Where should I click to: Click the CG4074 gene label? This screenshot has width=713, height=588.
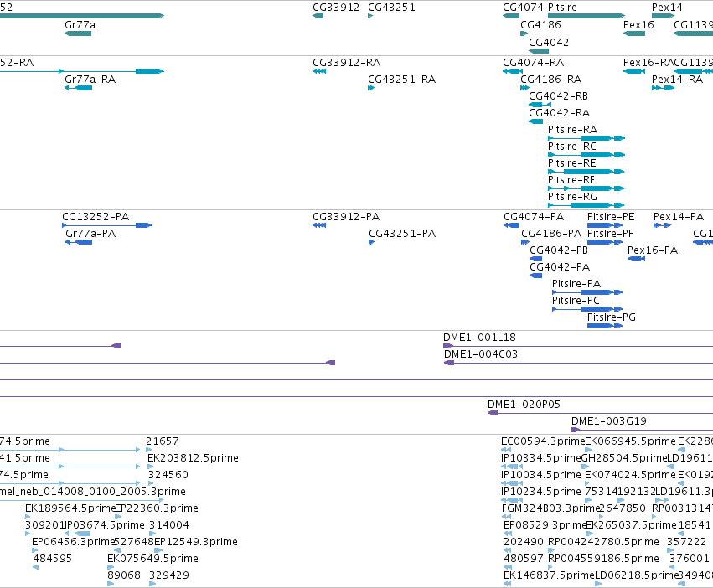tap(523, 8)
